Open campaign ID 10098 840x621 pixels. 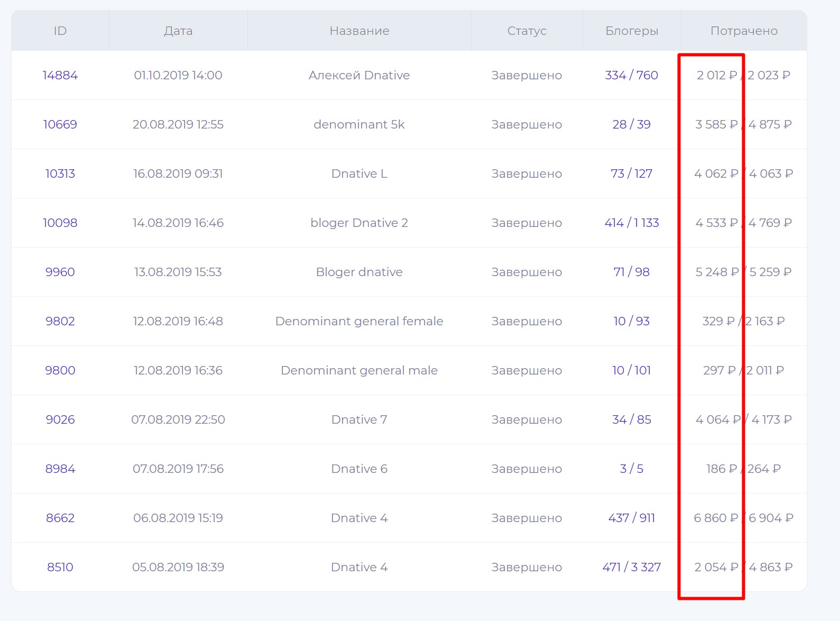(x=60, y=223)
